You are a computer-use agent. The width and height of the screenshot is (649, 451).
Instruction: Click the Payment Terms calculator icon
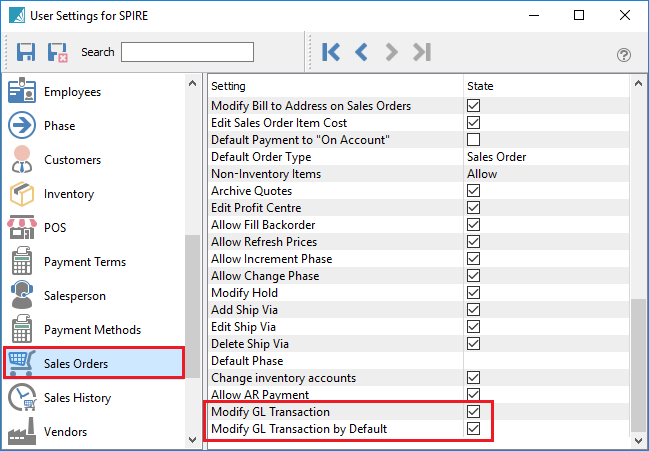click(x=22, y=261)
